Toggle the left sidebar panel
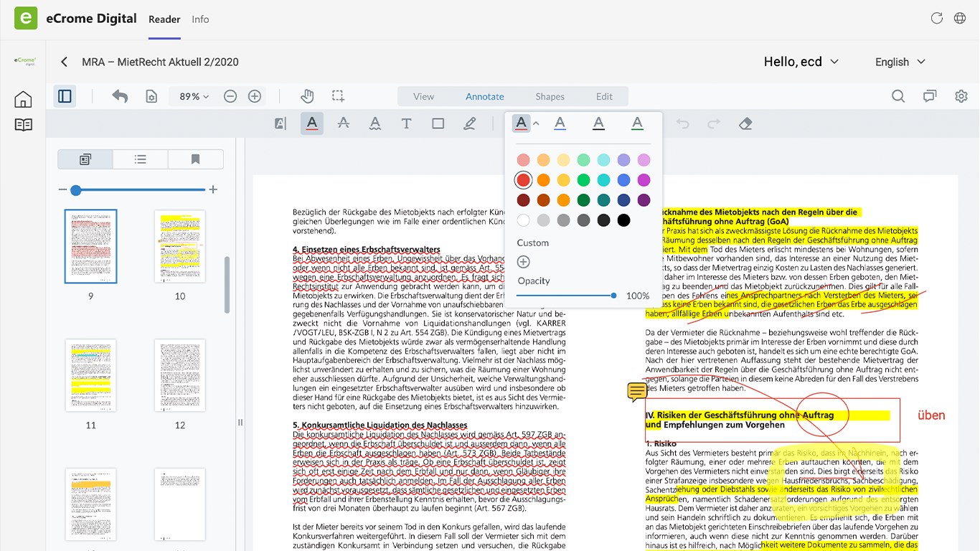This screenshot has height=551, width=980. tap(65, 96)
